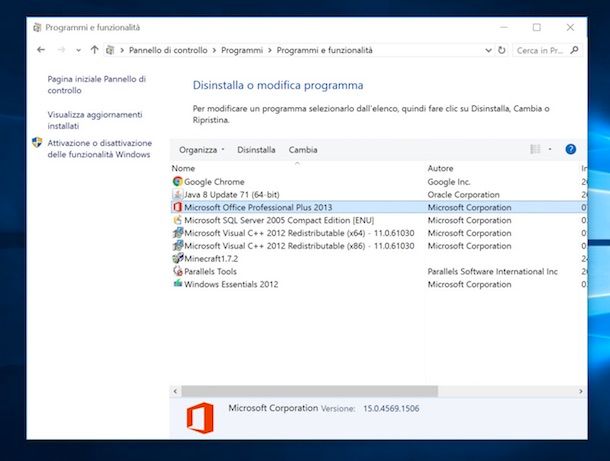Select Google Chrome icon in list
The image size is (610, 461).
178,181
